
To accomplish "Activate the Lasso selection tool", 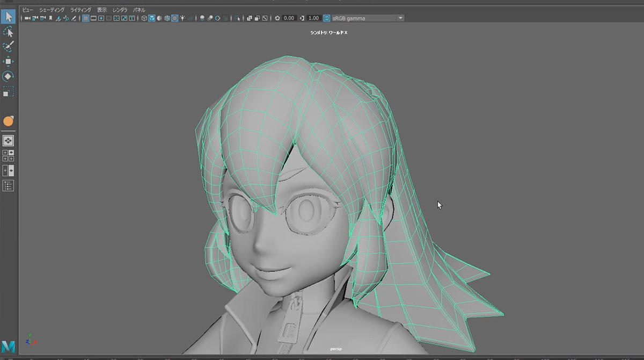I will tap(8, 32).
